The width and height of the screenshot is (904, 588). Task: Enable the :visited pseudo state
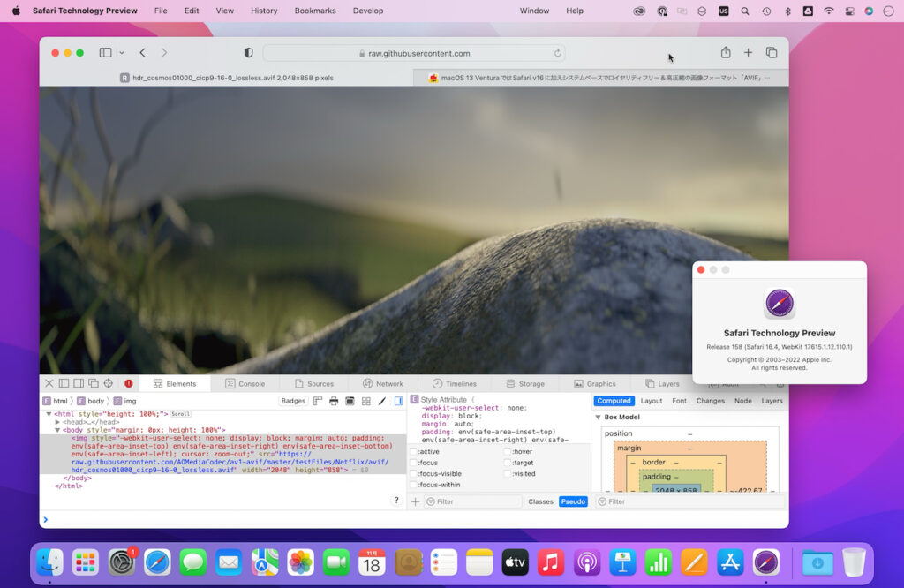(508, 473)
